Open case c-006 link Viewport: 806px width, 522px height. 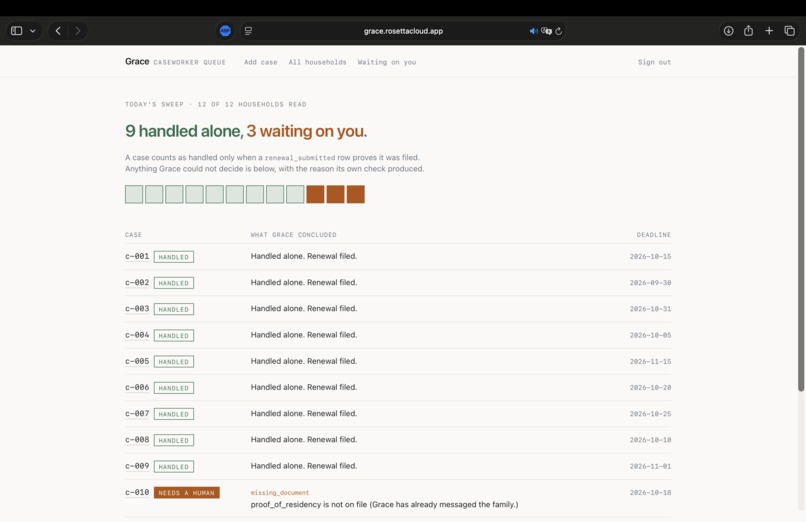(137, 387)
